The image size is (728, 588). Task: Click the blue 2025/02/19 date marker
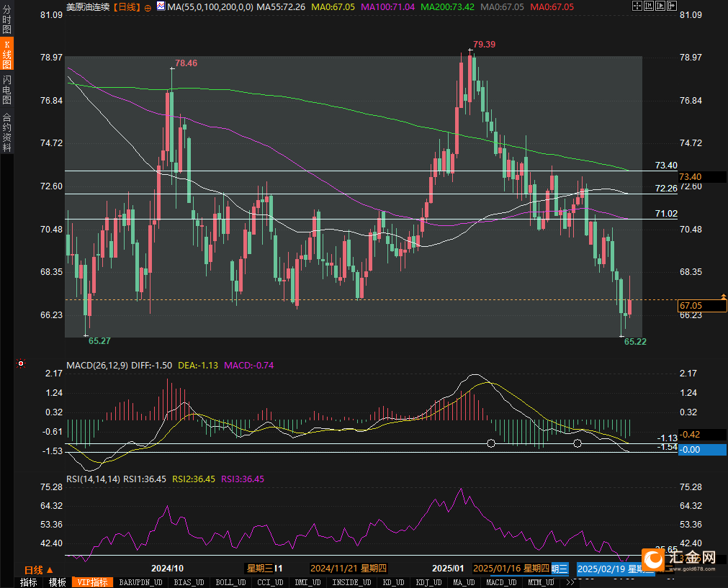point(615,569)
